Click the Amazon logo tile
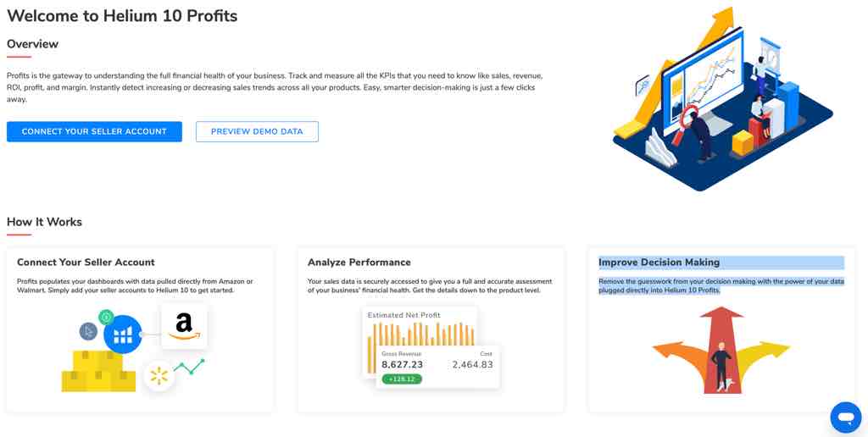 coord(184,326)
